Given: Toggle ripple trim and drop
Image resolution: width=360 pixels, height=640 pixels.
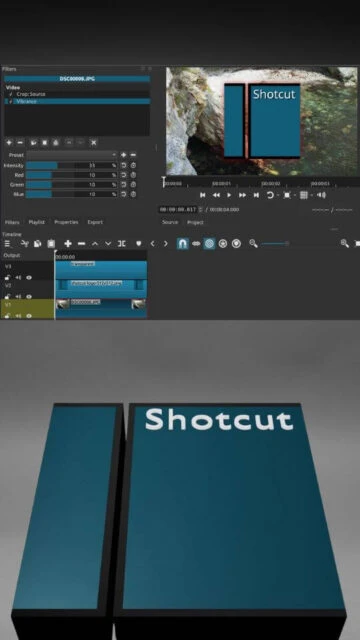Looking at the screenshot, I should point(209,244).
